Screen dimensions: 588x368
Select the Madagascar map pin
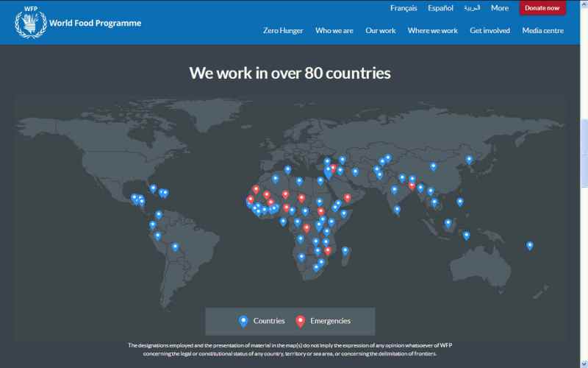[x=345, y=250]
